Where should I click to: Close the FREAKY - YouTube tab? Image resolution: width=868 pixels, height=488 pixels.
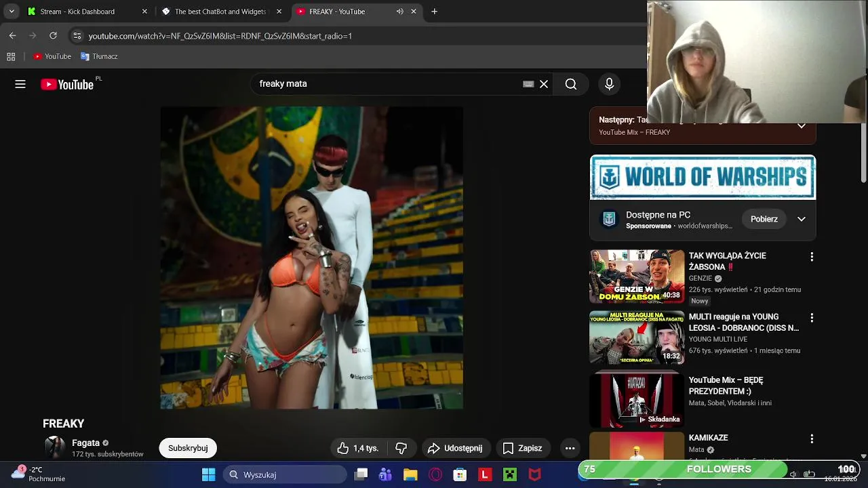coord(414,12)
